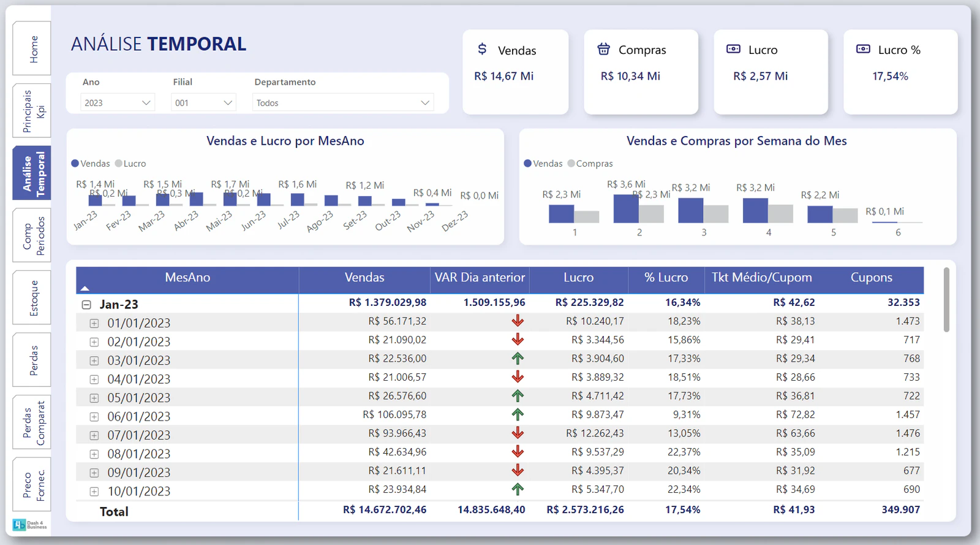Open the Filial dropdown showing 001
The width and height of the screenshot is (980, 545).
tap(203, 102)
